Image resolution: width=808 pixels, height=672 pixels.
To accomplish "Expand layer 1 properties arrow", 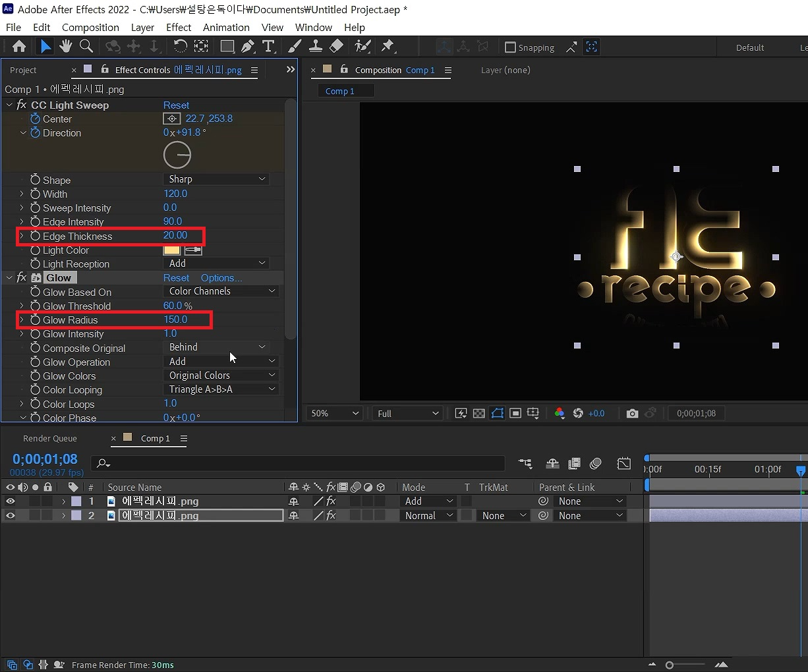I will [64, 501].
